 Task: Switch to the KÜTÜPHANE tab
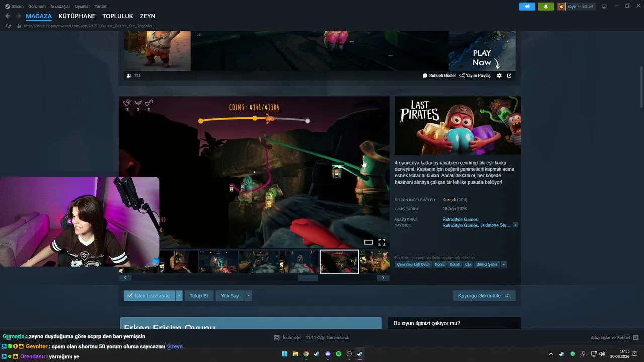[x=77, y=16]
